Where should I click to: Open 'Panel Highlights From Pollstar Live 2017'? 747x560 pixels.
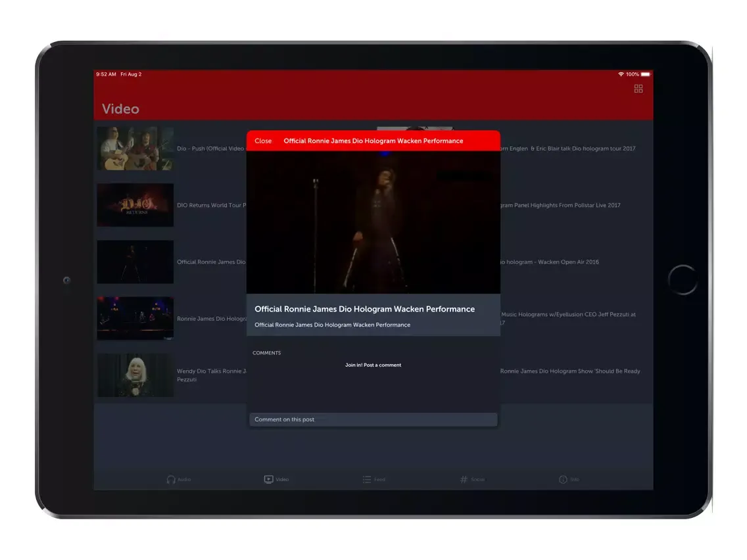[560, 205]
